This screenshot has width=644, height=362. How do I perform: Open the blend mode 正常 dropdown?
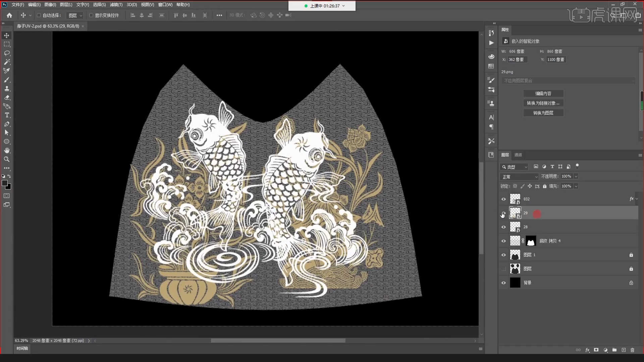click(519, 177)
